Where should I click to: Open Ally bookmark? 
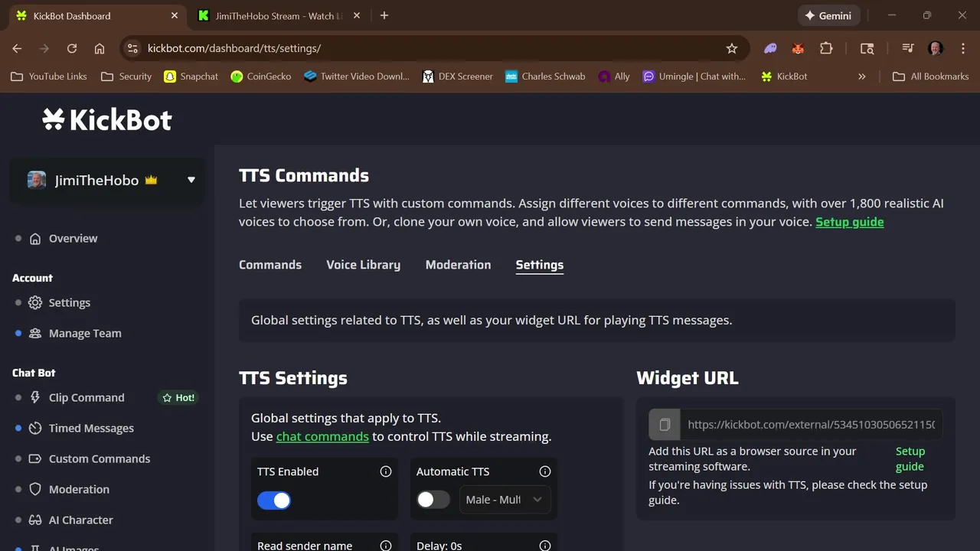coord(614,77)
